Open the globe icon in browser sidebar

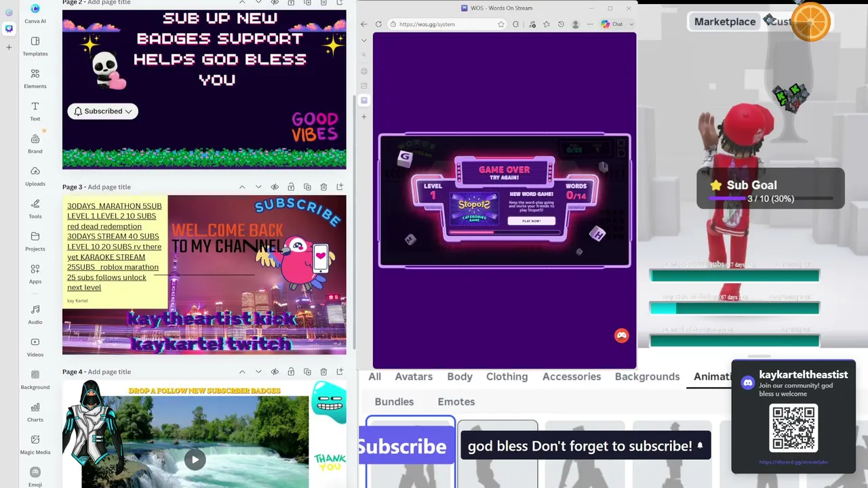click(x=364, y=71)
